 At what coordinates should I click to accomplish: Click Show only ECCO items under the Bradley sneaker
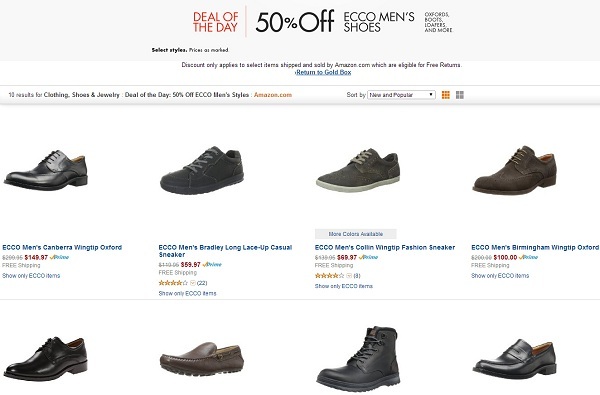(x=188, y=294)
